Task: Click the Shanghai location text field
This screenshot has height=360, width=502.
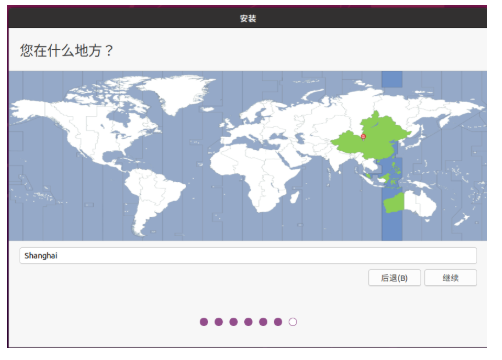Action: (248, 256)
